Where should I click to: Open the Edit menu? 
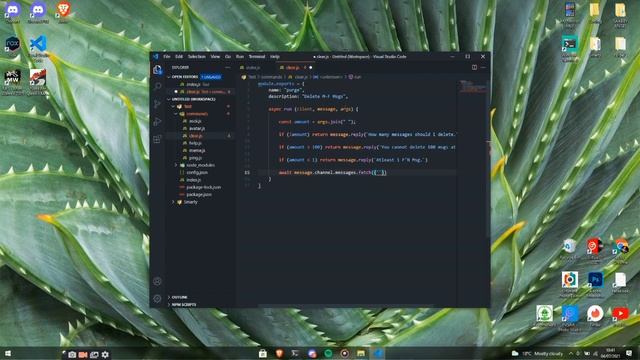point(179,57)
